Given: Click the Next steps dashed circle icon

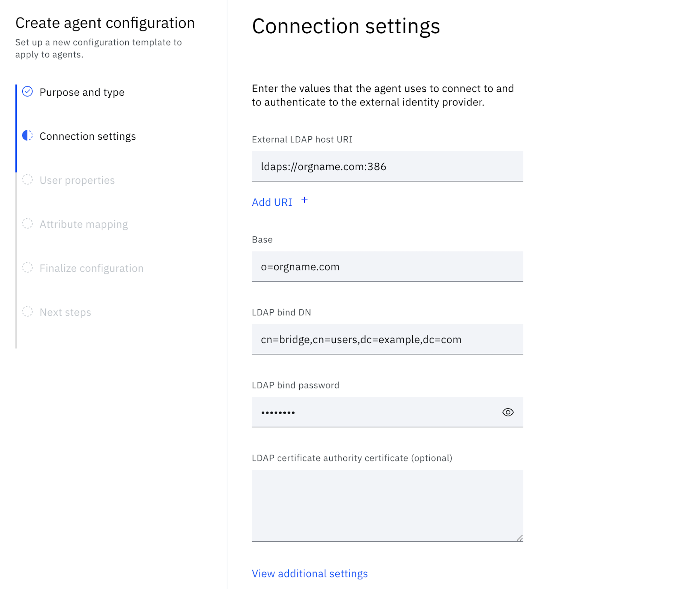Looking at the screenshot, I should click(27, 312).
